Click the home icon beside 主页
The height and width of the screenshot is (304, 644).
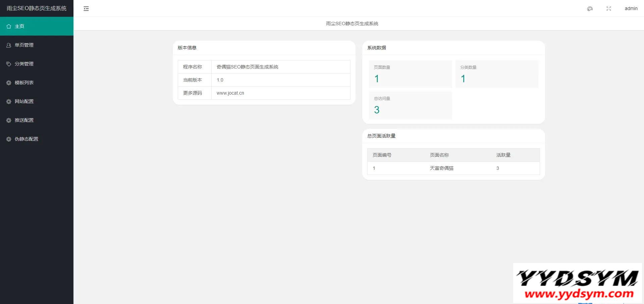click(9, 26)
